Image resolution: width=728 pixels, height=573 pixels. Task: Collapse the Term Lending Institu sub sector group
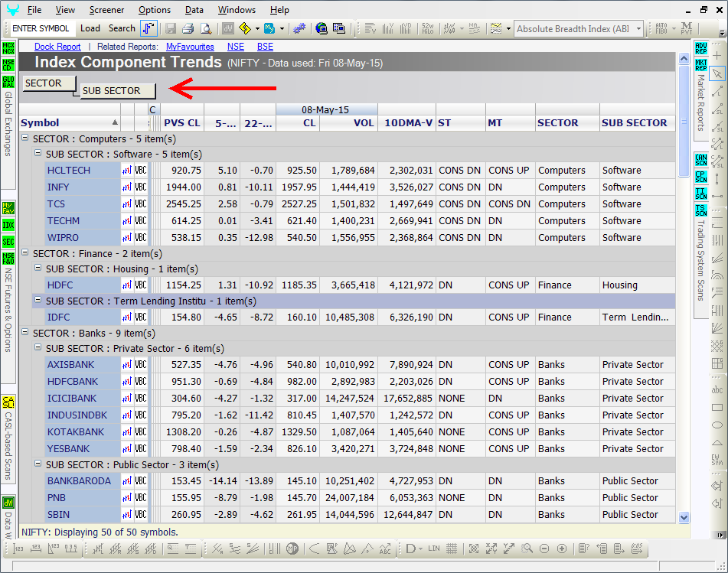pyautogui.click(x=38, y=300)
